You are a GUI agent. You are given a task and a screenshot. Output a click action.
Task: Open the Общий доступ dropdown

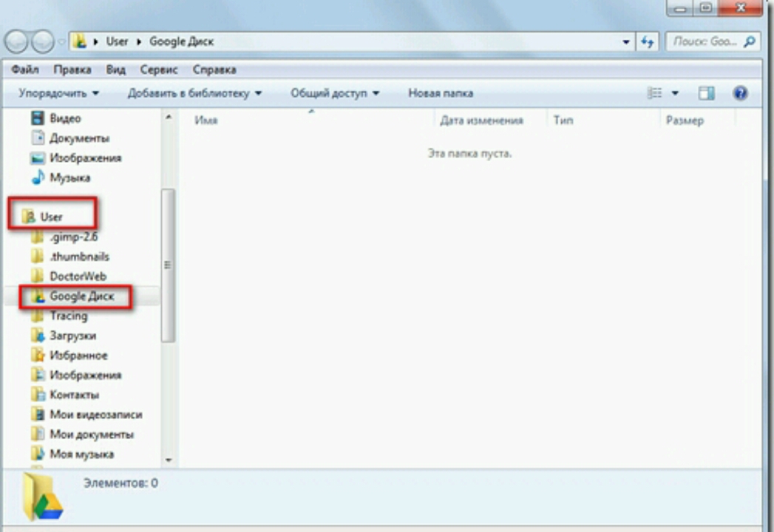334,93
